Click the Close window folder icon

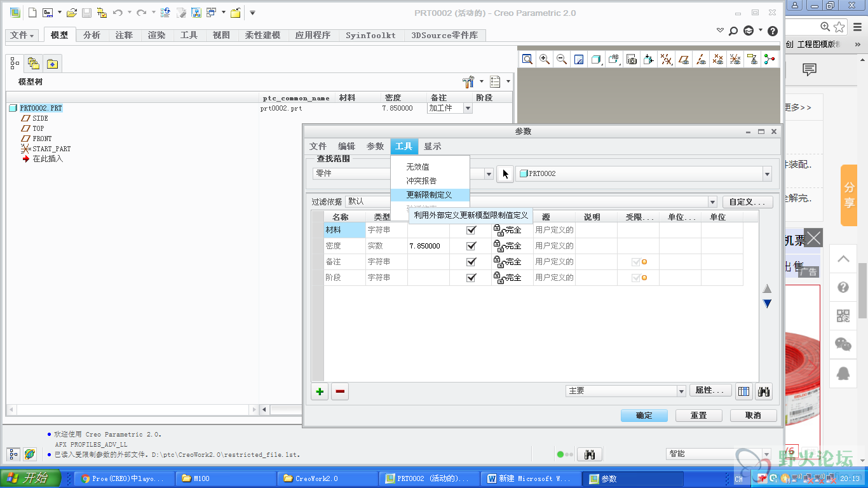point(235,13)
